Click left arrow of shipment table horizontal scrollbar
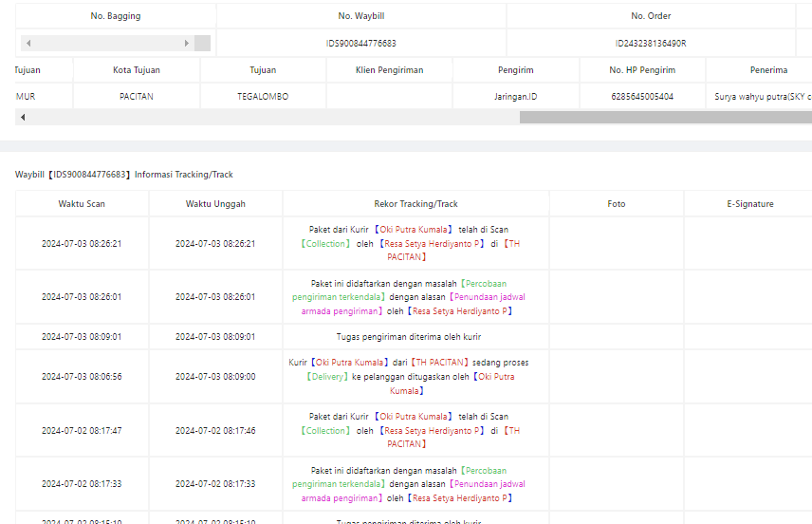 pos(23,117)
